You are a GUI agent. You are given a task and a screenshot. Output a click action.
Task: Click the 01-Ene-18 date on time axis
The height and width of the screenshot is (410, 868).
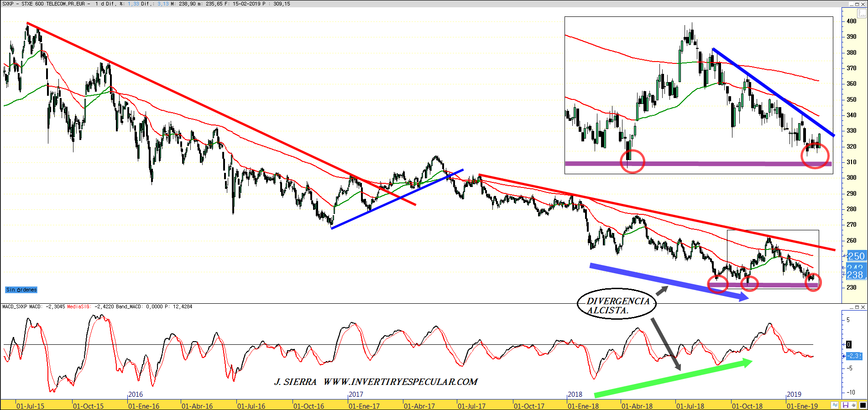pyautogui.click(x=583, y=406)
